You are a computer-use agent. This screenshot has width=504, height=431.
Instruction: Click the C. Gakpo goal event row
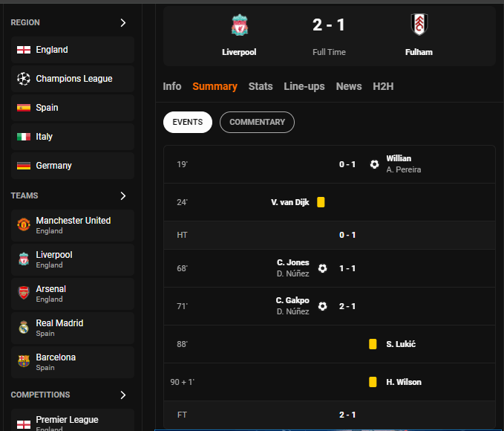click(x=329, y=306)
